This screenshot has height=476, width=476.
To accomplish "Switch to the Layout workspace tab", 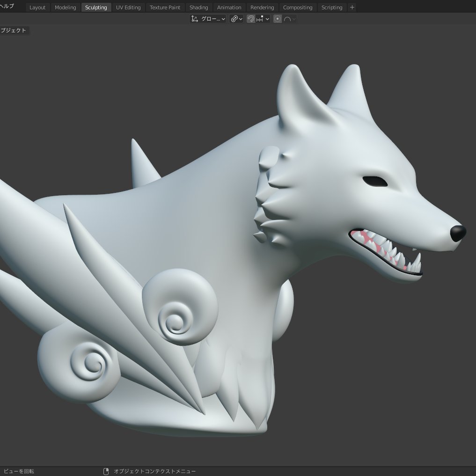I will [37, 7].
